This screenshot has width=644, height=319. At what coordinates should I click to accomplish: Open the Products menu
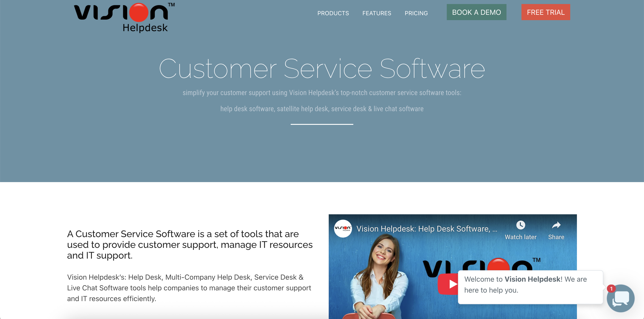333,13
